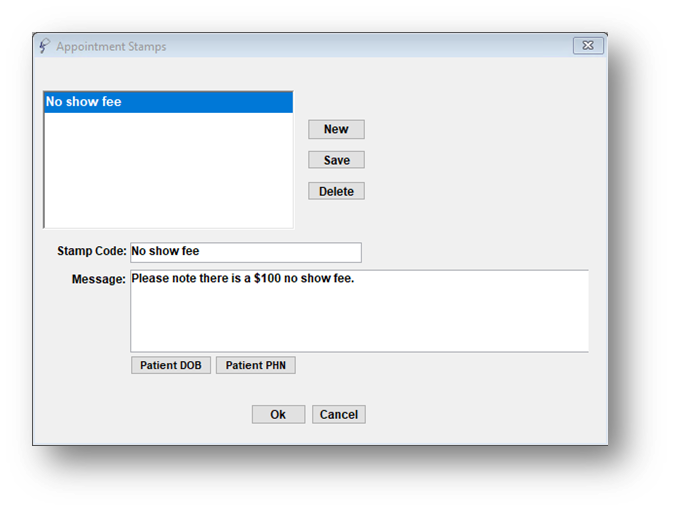Insert the Patient PHN placeholder

(256, 365)
